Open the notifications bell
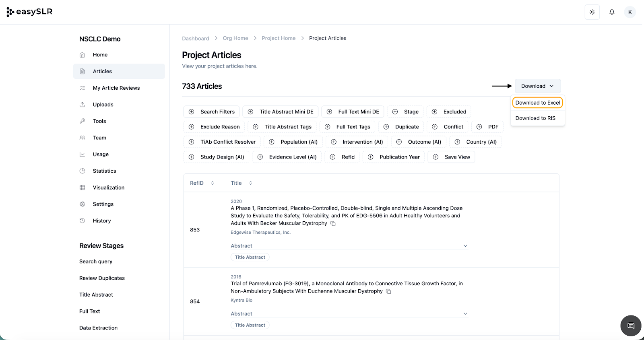Viewport: 644px width, 340px height. [612, 12]
